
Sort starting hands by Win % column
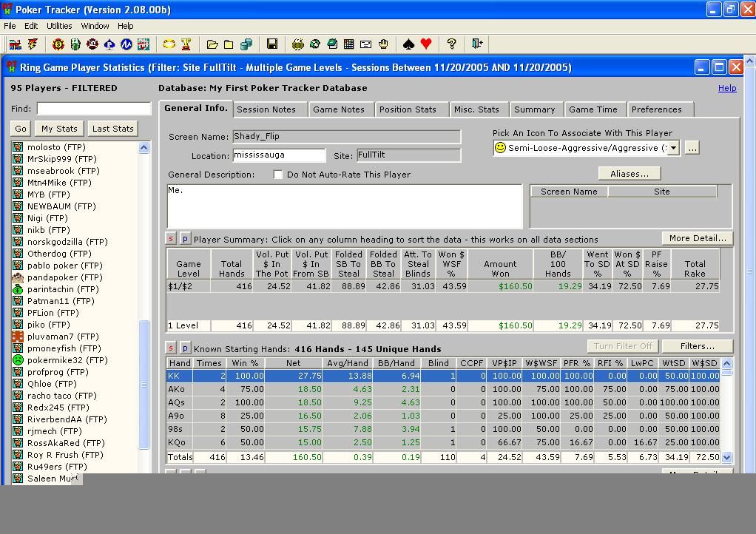[x=245, y=363]
